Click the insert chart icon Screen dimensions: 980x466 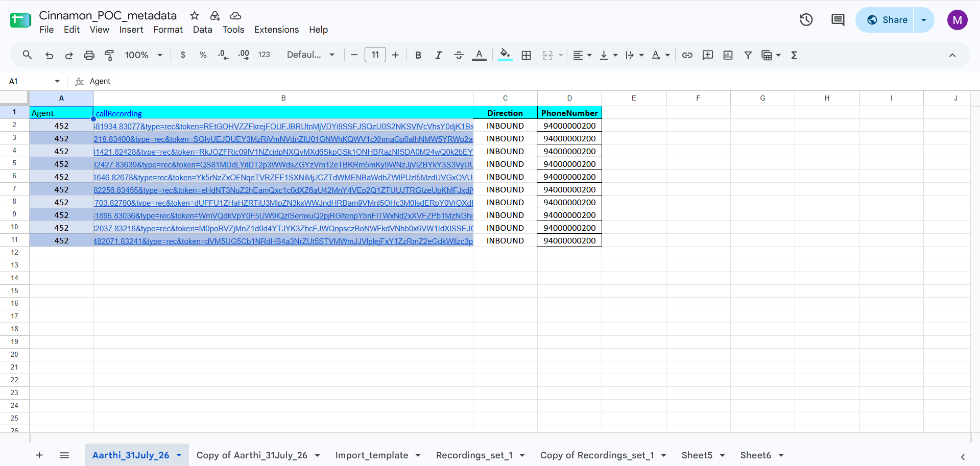[x=728, y=55]
